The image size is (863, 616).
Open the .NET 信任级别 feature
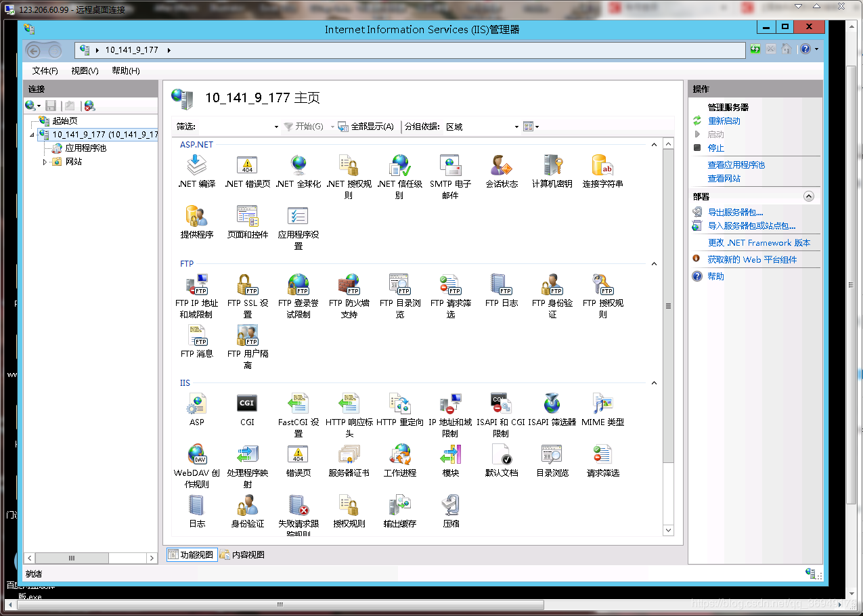pos(399,177)
